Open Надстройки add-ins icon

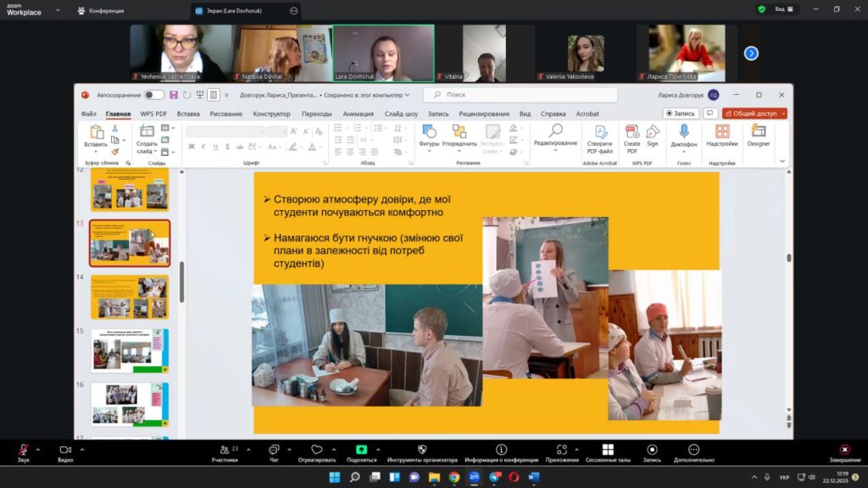(722, 131)
